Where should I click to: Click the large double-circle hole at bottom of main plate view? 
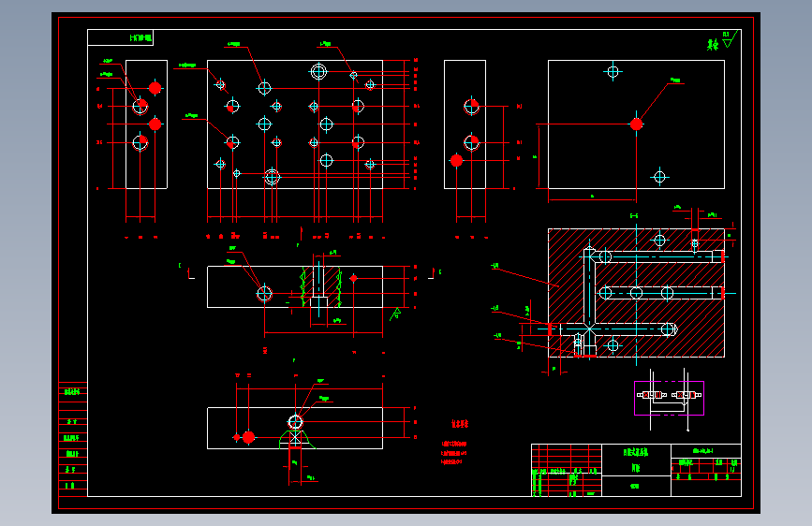pyautogui.click(x=272, y=177)
